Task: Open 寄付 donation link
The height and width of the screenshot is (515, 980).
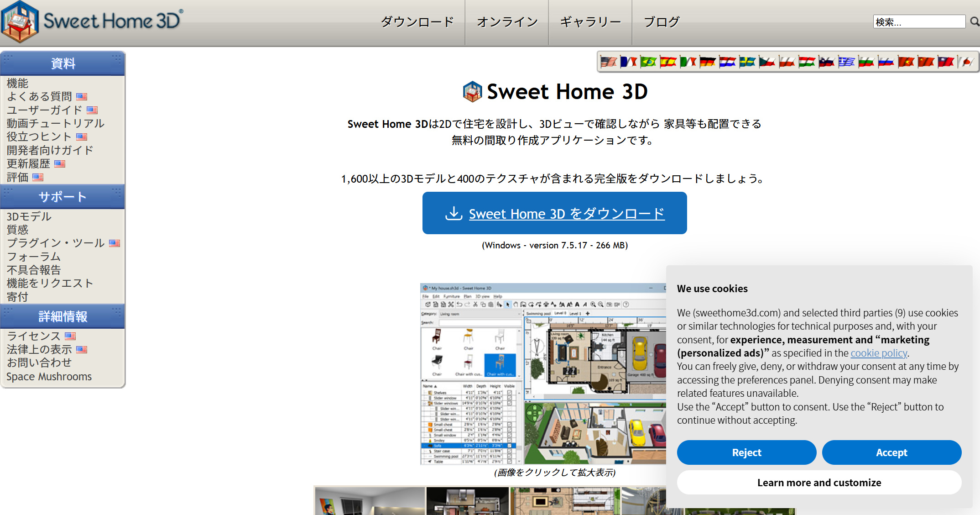Action: 17,297
